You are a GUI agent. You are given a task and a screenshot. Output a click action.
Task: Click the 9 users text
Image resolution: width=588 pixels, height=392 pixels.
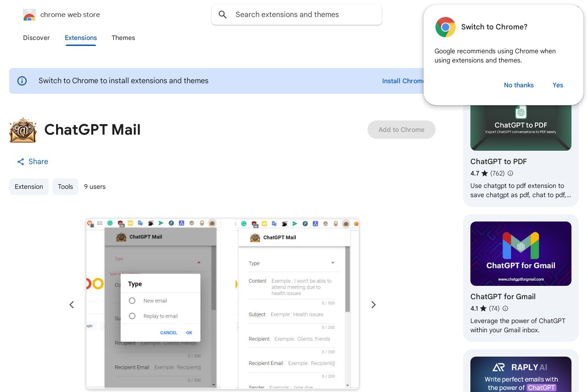(95, 187)
